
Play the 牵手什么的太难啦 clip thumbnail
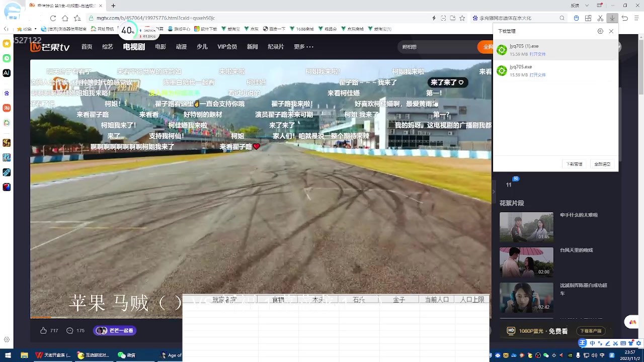(526, 227)
